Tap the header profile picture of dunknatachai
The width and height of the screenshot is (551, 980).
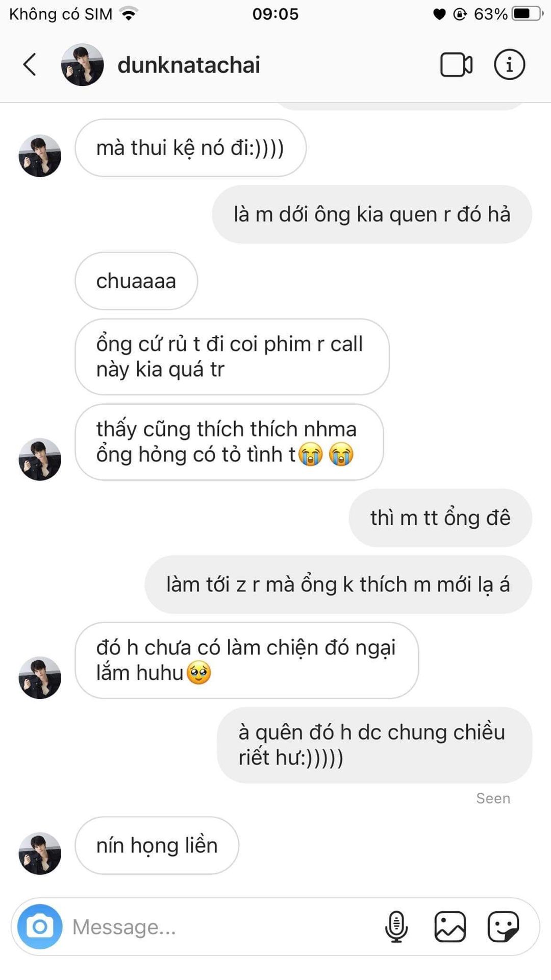click(x=82, y=65)
